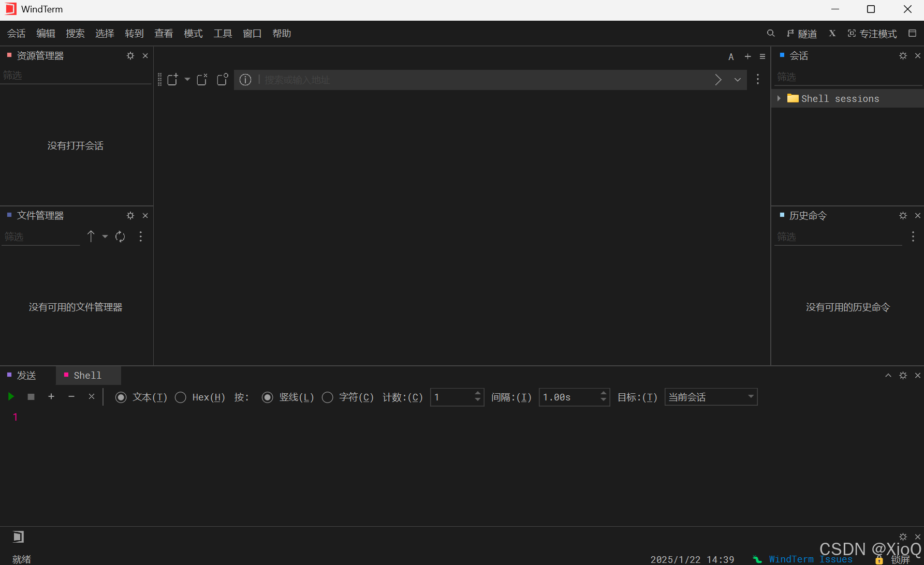Viewport: 924px width, 565px height.
Task: Click the green play send button
Action: click(x=11, y=397)
